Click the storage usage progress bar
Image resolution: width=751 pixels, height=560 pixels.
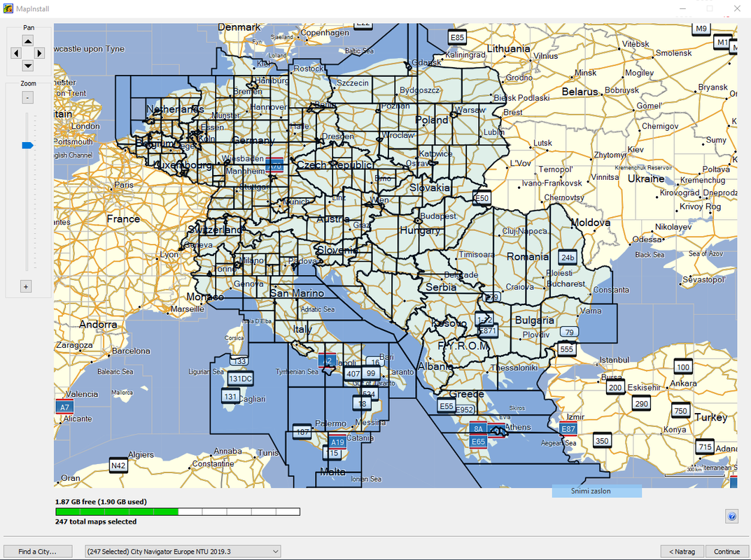click(178, 512)
